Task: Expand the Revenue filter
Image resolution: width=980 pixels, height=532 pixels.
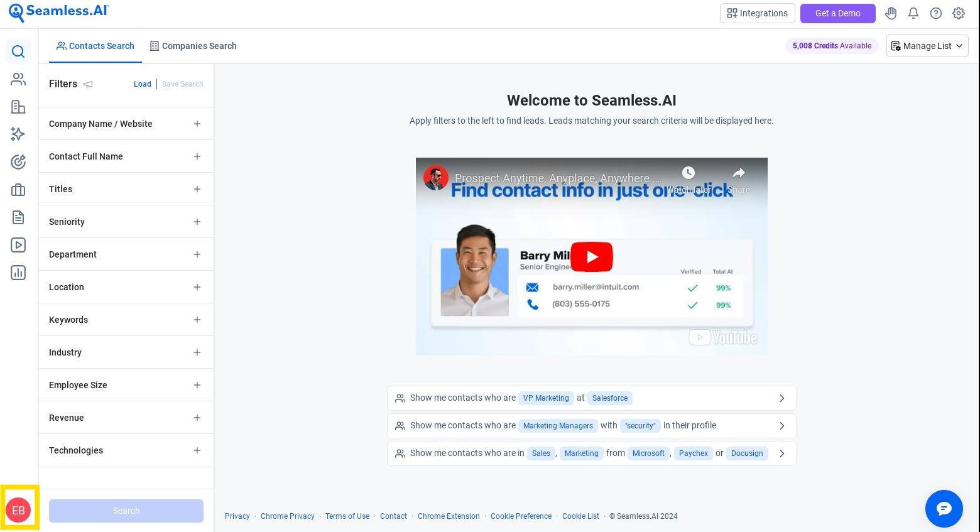Action: (126, 418)
